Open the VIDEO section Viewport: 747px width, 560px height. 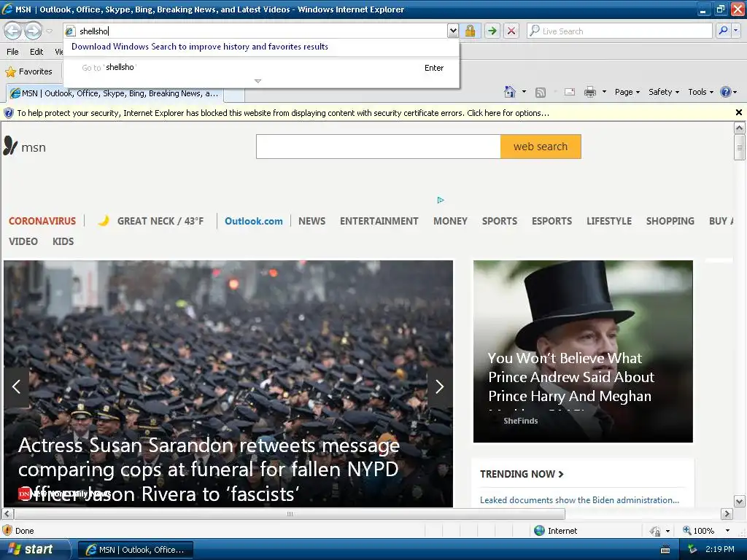pos(23,241)
